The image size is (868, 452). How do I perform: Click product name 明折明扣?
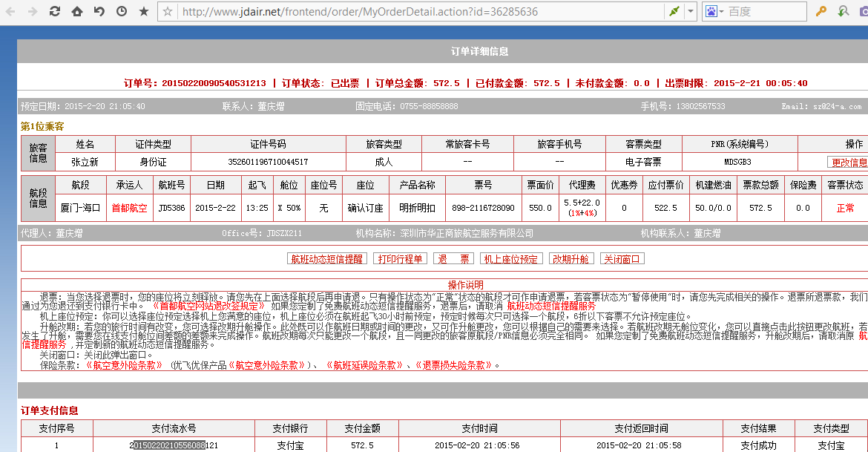coord(417,208)
